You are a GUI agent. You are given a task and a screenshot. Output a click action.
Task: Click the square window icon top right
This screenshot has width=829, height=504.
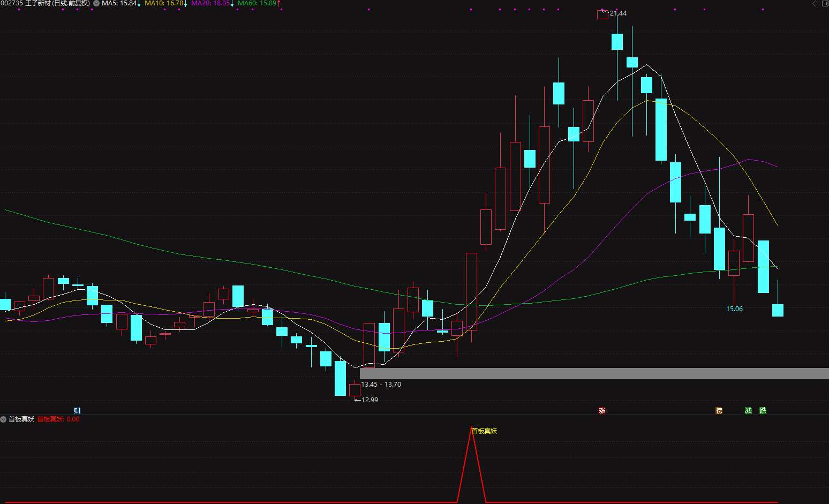825,3
